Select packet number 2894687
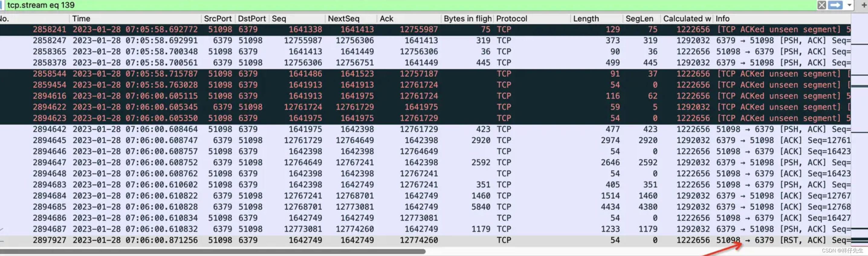Screen dimensions: 868x256 (425, 229)
